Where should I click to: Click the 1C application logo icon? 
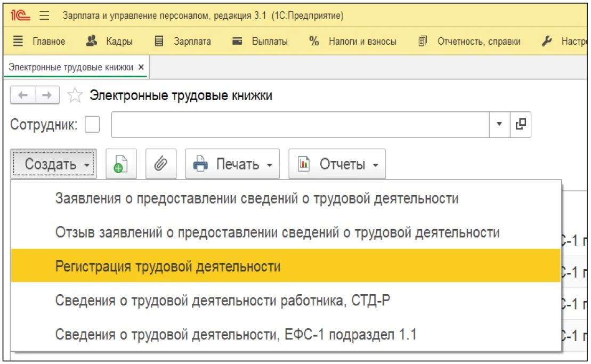click(x=20, y=15)
